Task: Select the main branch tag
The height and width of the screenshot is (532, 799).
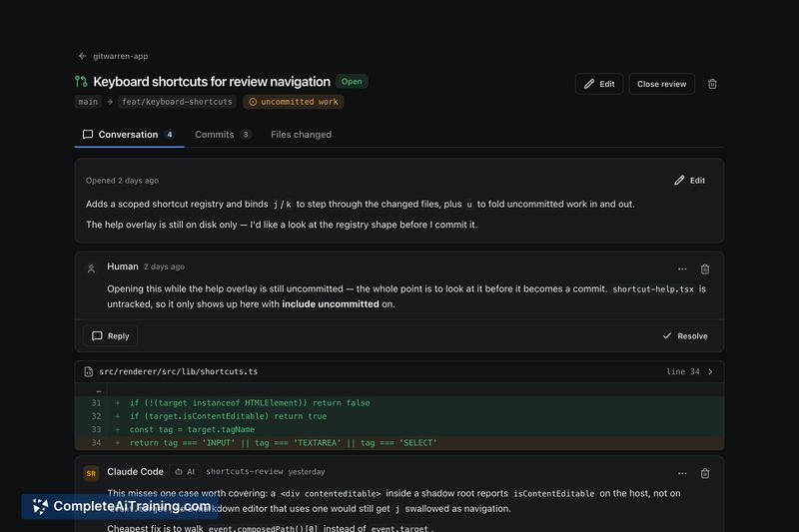Action: [88, 102]
